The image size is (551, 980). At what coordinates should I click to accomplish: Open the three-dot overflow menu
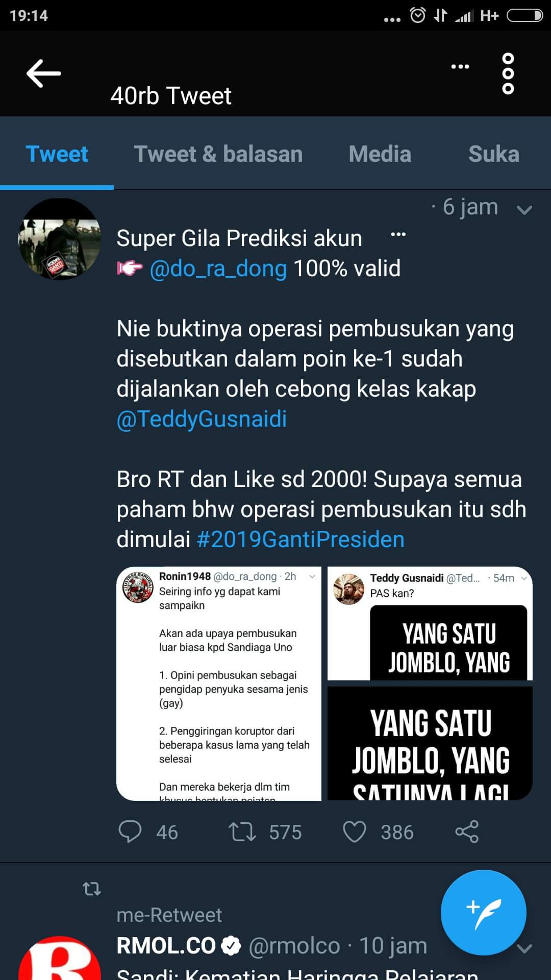point(508,73)
